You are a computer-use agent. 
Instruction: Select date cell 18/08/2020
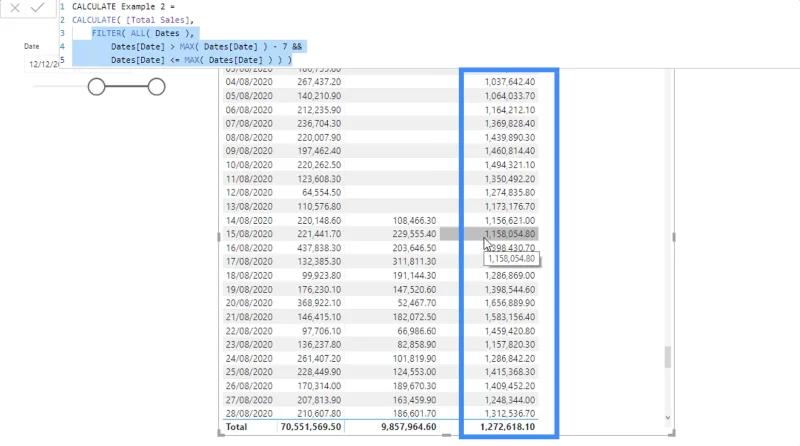coord(249,275)
